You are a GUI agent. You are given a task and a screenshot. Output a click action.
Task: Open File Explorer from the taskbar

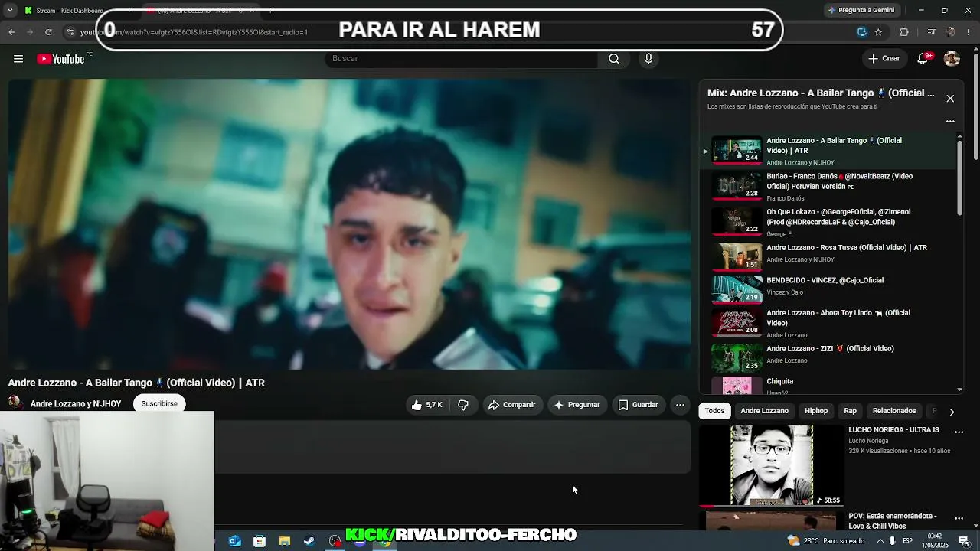[x=285, y=541]
